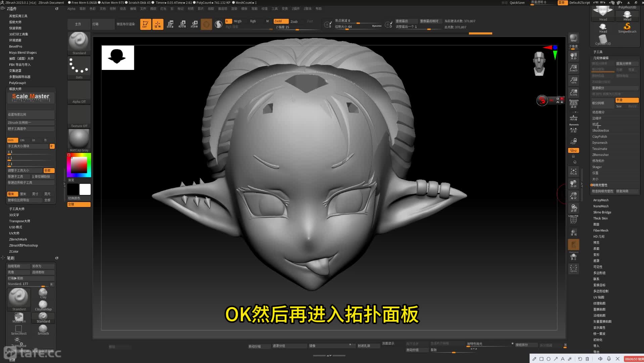Select the SimpleBrush tool thumbnail
Screen dimensions: 644x363
coord(627,28)
